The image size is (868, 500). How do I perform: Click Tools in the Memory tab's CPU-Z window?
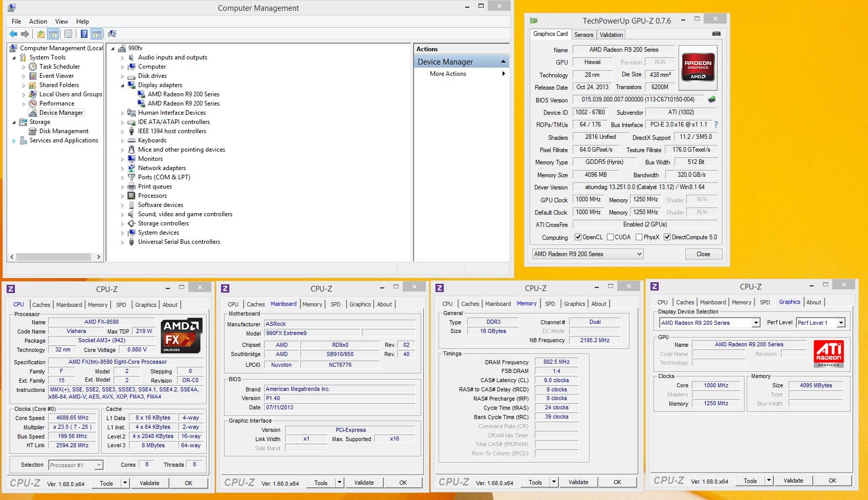(535, 483)
